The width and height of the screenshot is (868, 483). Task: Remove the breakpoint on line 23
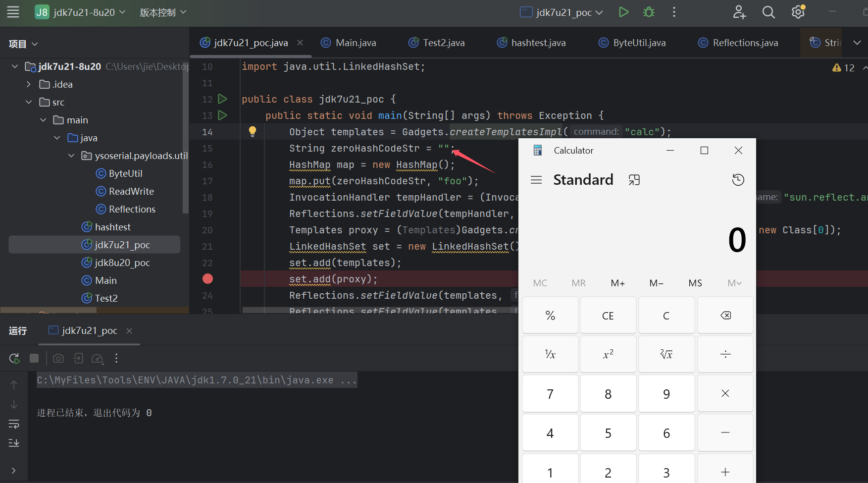(207, 279)
